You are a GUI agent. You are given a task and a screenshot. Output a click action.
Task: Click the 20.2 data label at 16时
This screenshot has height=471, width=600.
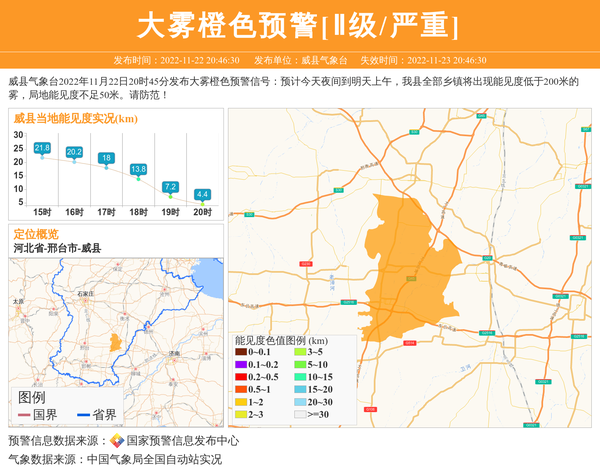[74, 152]
